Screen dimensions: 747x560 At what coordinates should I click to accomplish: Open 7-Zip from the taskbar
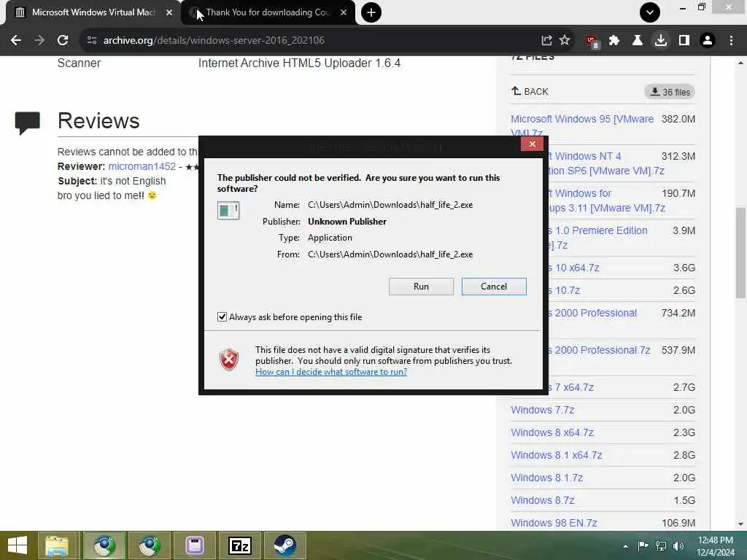tap(239, 545)
